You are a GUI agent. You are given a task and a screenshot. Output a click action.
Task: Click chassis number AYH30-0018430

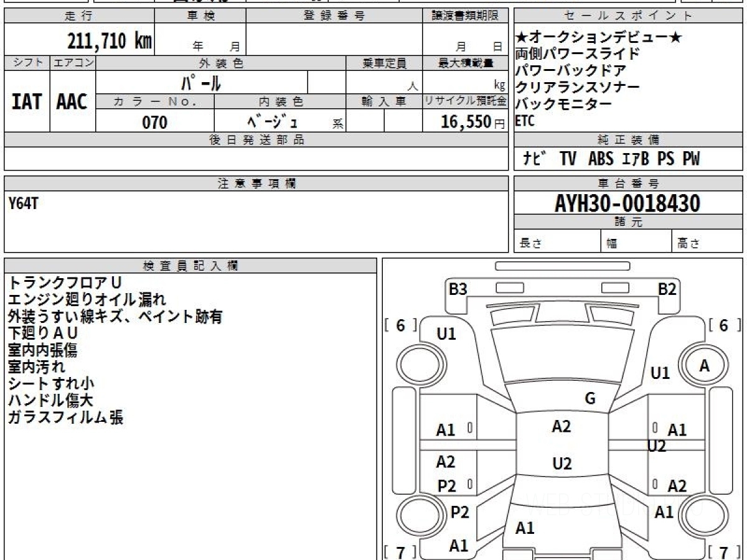coord(627,203)
